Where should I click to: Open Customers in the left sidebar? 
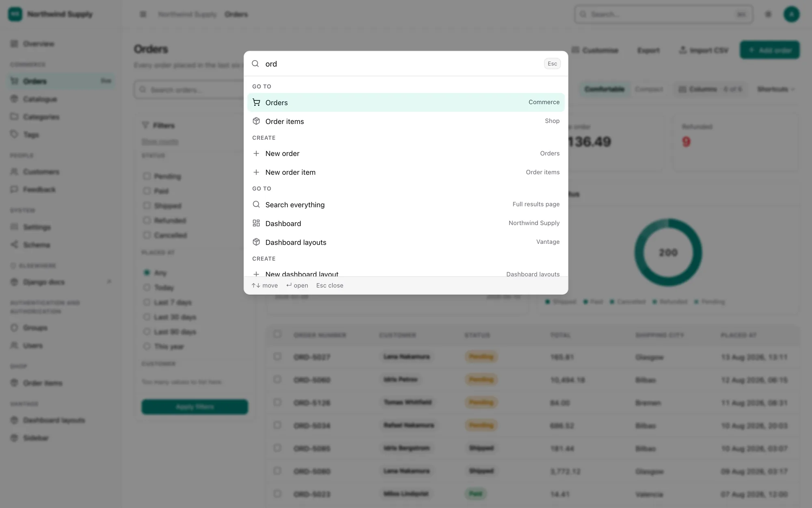tap(61, 172)
